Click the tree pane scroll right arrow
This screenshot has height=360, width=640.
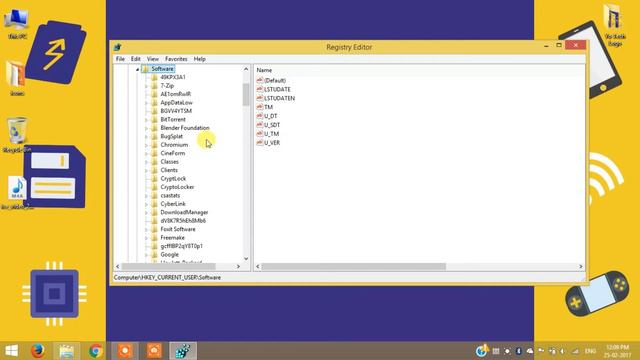tap(238, 267)
